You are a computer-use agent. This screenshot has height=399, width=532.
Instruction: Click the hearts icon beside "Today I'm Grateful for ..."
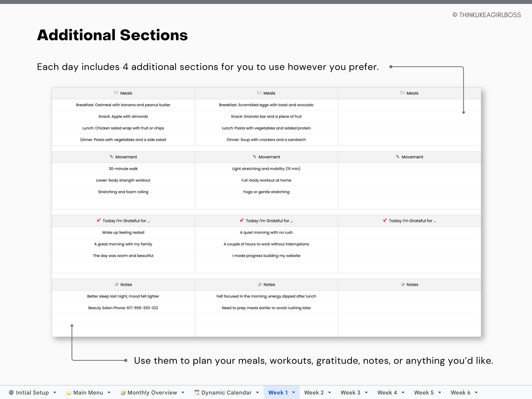point(99,220)
